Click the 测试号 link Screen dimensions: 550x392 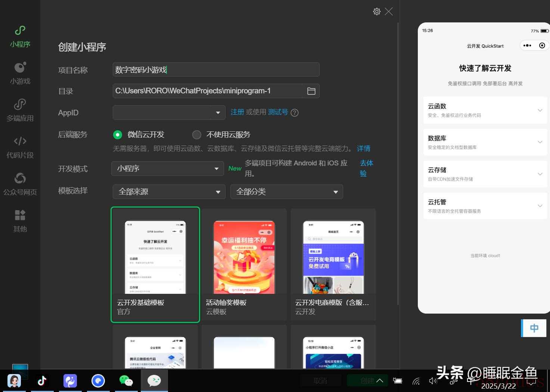click(278, 112)
